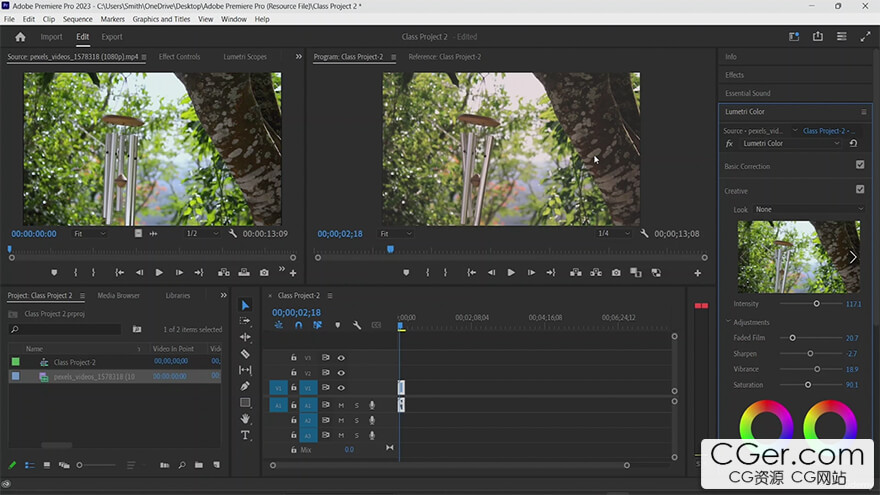Open the Project panel find icon
The image size is (880, 495).
(x=182, y=465)
